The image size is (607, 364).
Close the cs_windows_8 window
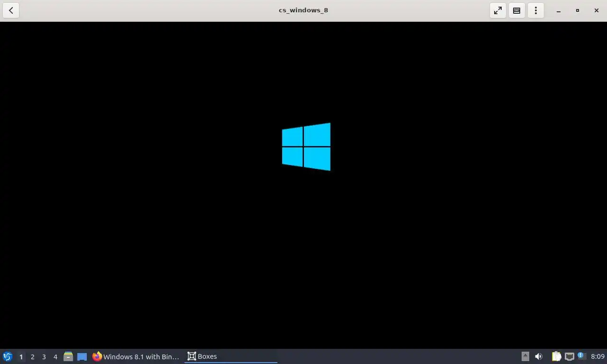(597, 10)
